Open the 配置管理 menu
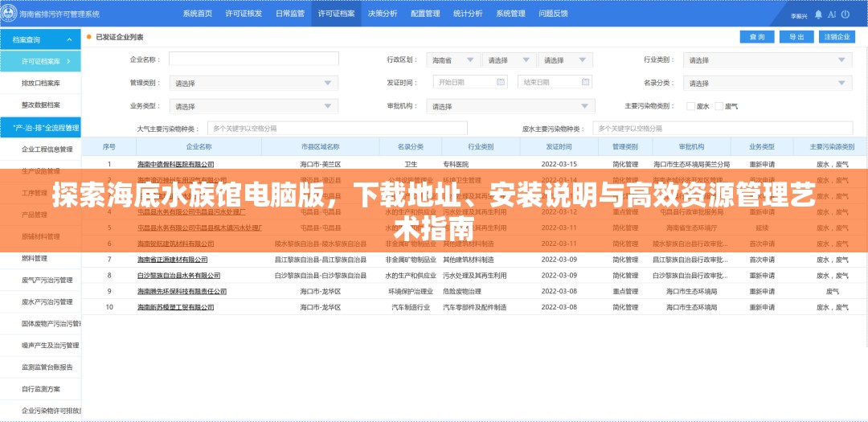868x422 pixels. coord(425,14)
